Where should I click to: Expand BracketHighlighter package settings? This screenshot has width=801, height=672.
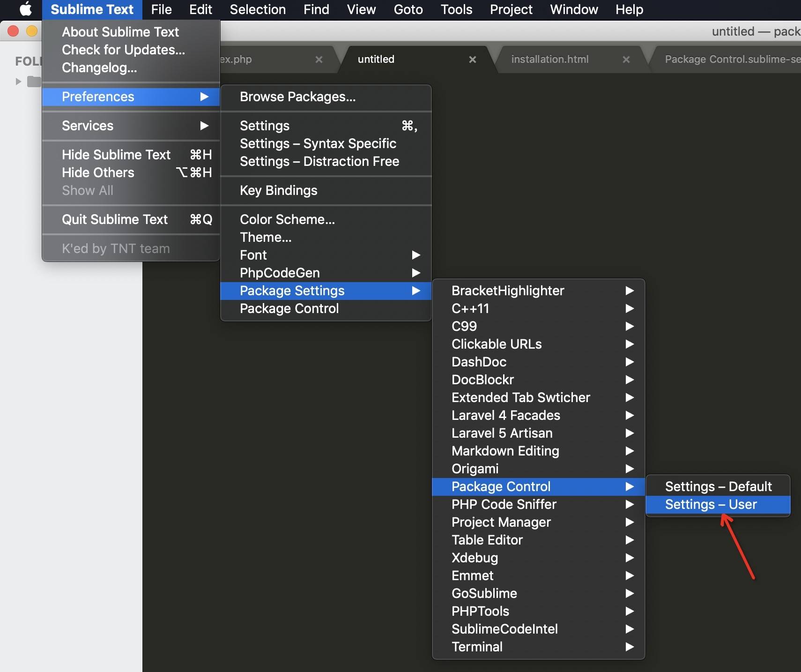tap(538, 291)
